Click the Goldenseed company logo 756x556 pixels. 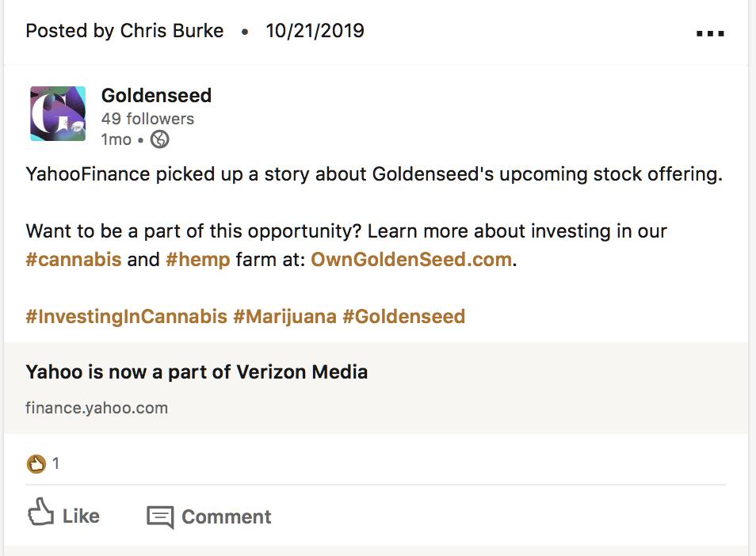click(58, 114)
